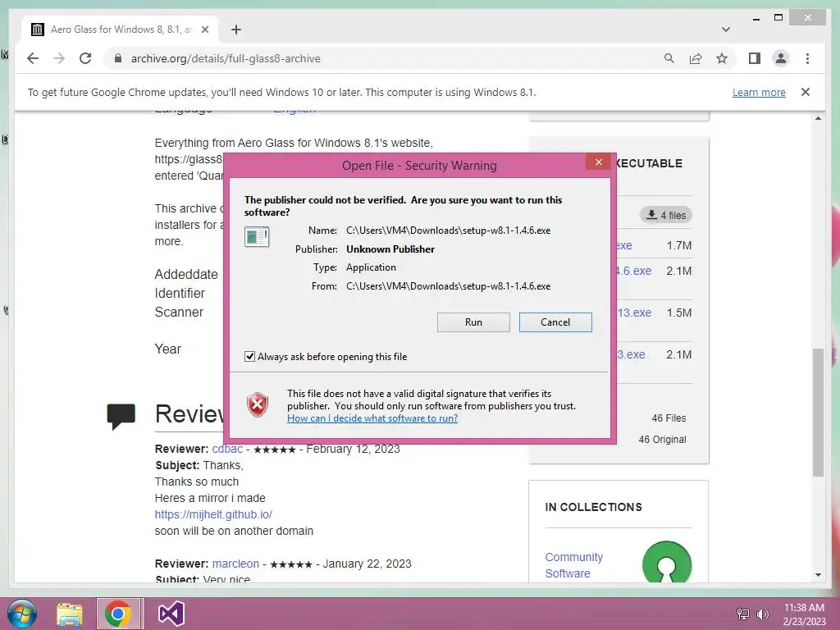
Task: Click Chrome forward arrow button
Action: coord(59,58)
